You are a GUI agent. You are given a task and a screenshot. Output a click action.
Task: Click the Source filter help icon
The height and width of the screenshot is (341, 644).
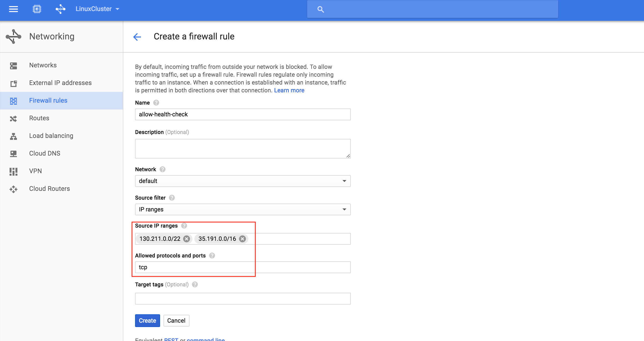[172, 198]
